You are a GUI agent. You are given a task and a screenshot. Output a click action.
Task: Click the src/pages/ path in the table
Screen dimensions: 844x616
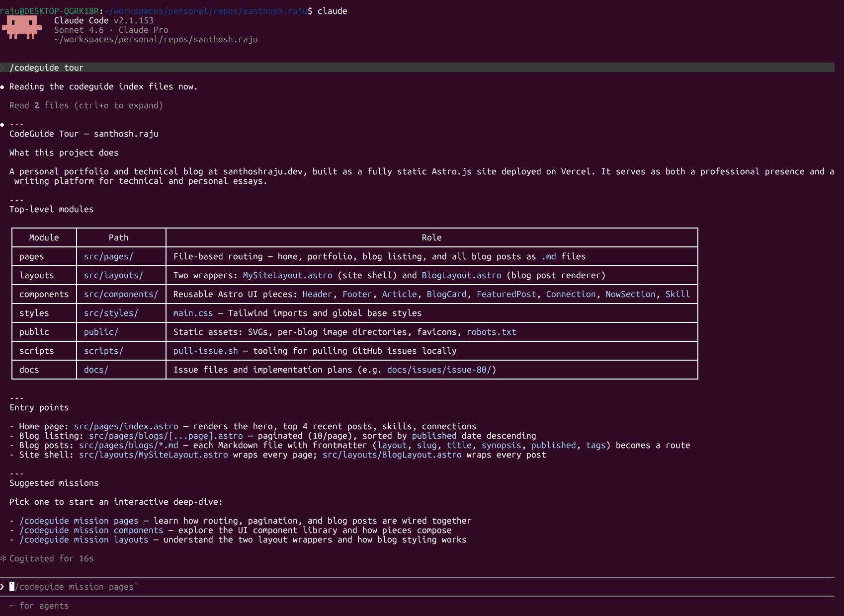[x=108, y=256]
